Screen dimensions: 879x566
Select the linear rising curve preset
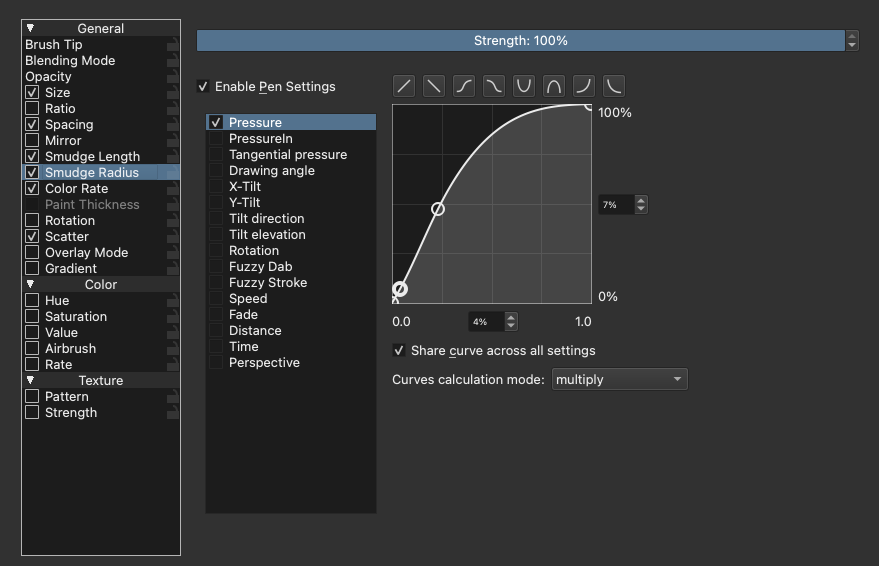(x=404, y=86)
